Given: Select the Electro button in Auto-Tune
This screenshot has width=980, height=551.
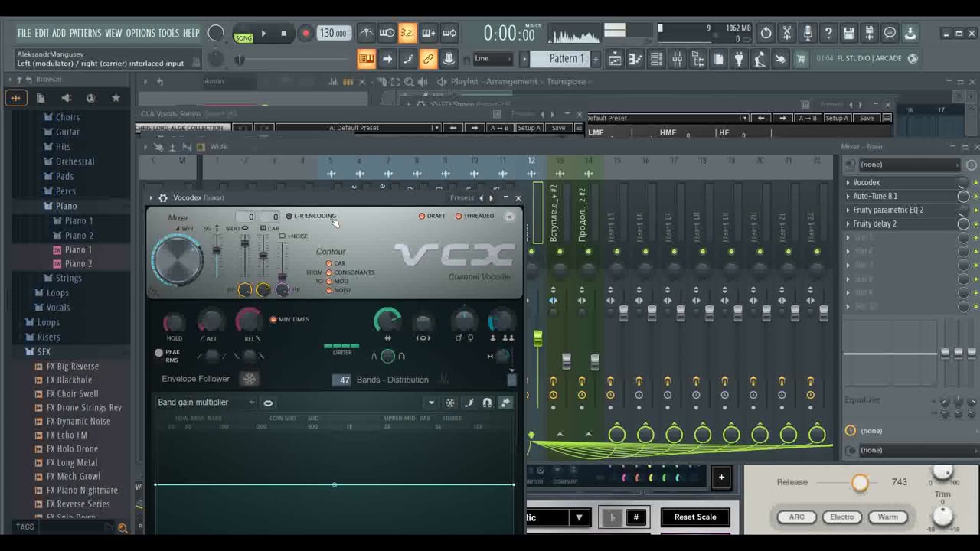Looking at the screenshot, I should (842, 517).
